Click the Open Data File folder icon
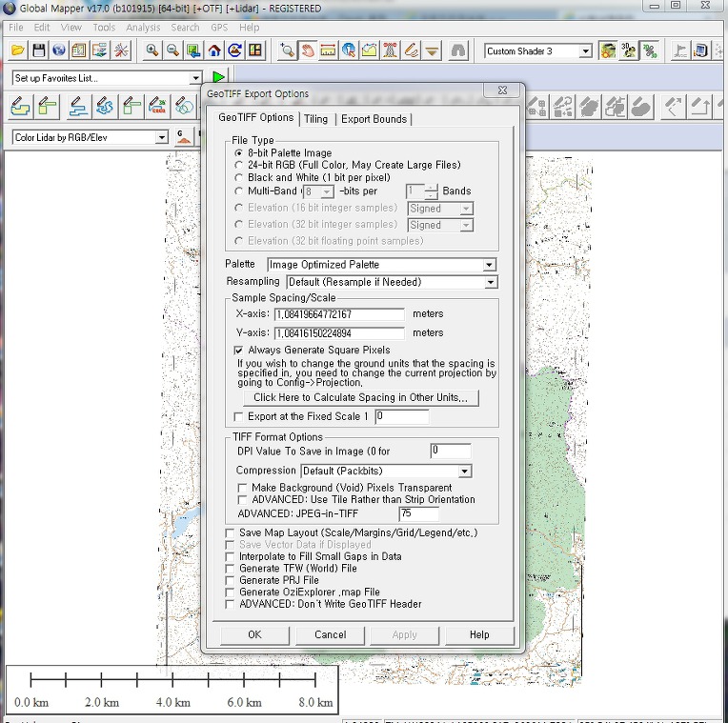 18,50
